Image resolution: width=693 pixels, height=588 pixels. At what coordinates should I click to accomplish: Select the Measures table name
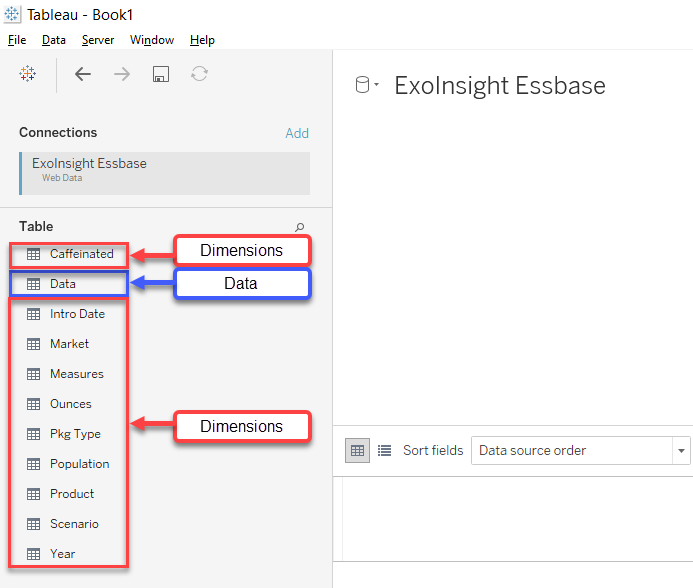point(77,374)
